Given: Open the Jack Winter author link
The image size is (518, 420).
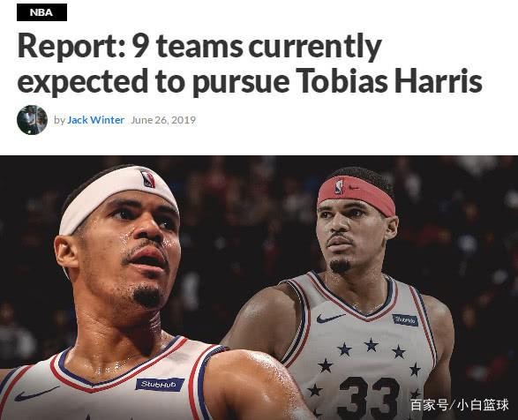Looking at the screenshot, I should 95,120.
